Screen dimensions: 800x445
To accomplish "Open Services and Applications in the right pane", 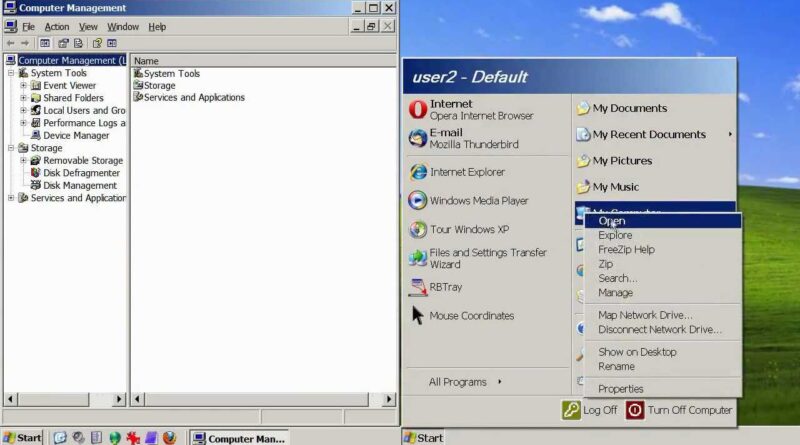I will pos(189,97).
